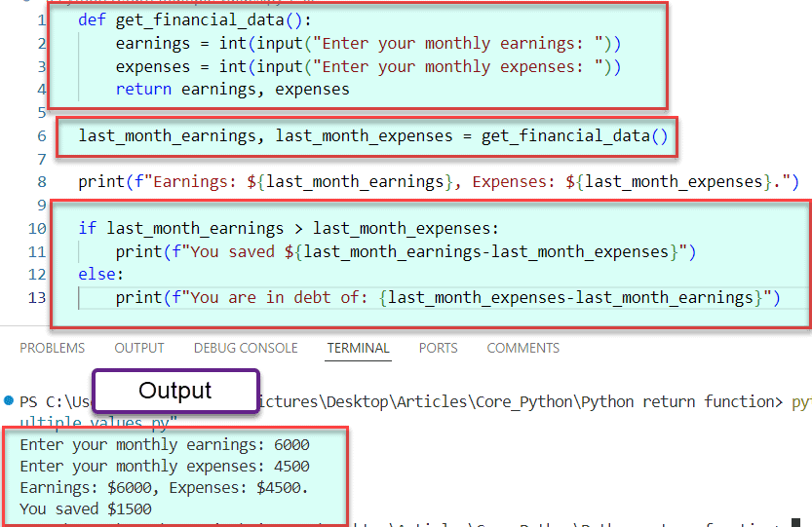Click the 'if' keyword on line 10

click(x=87, y=228)
